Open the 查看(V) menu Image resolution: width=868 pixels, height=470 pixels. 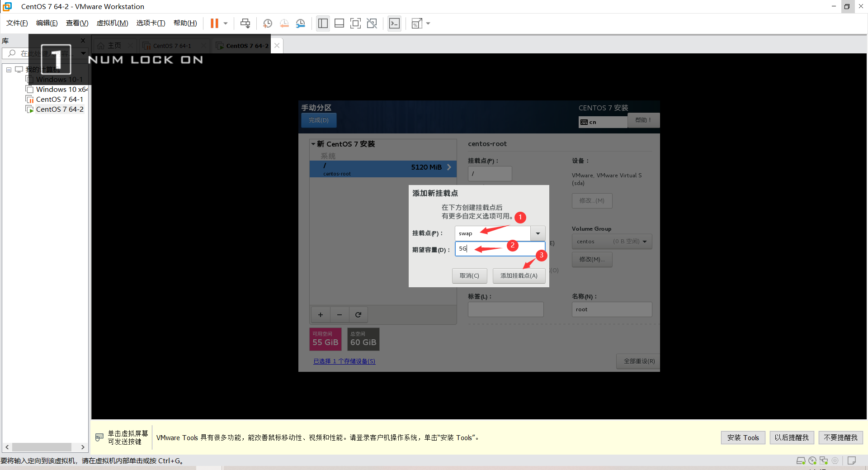[77, 23]
